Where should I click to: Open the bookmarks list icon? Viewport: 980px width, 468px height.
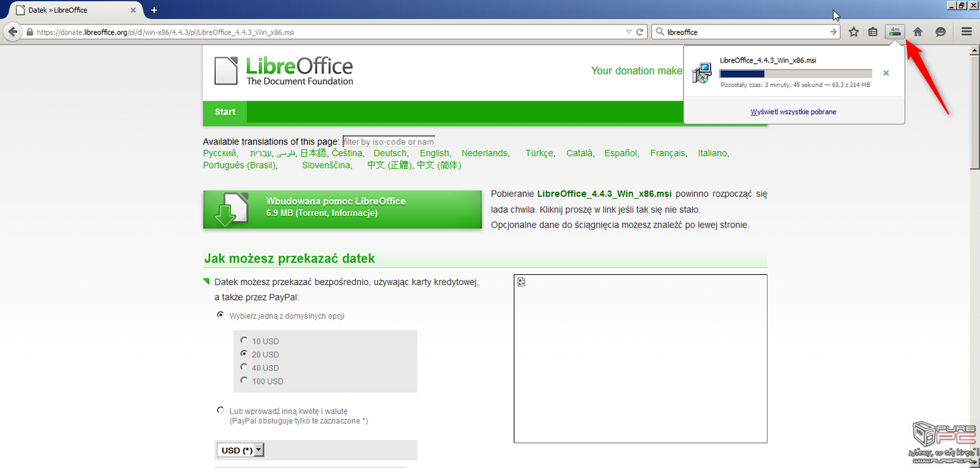click(x=873, y=32)
